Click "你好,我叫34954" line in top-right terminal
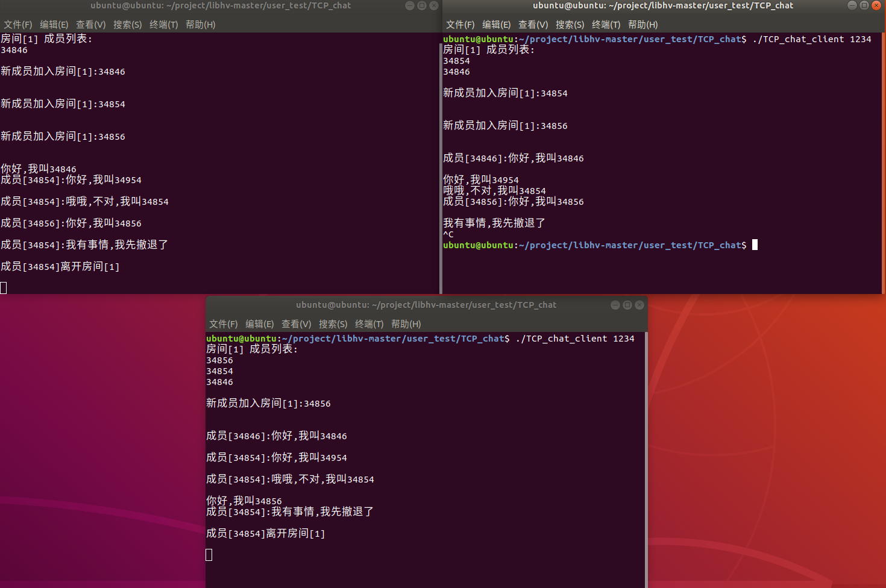 pos(481,180)
